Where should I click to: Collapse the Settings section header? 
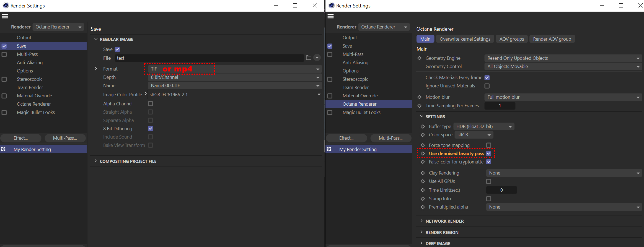pos(435,116)
